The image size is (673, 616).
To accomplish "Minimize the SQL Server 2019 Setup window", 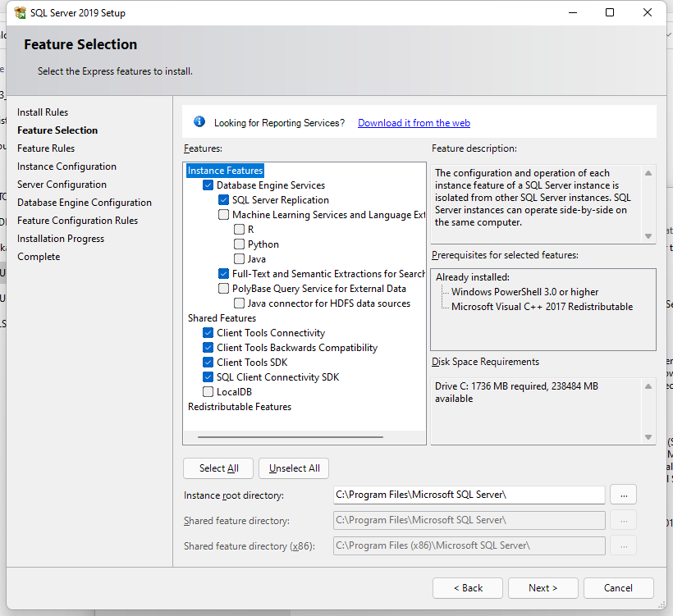I will click(573, 12).
